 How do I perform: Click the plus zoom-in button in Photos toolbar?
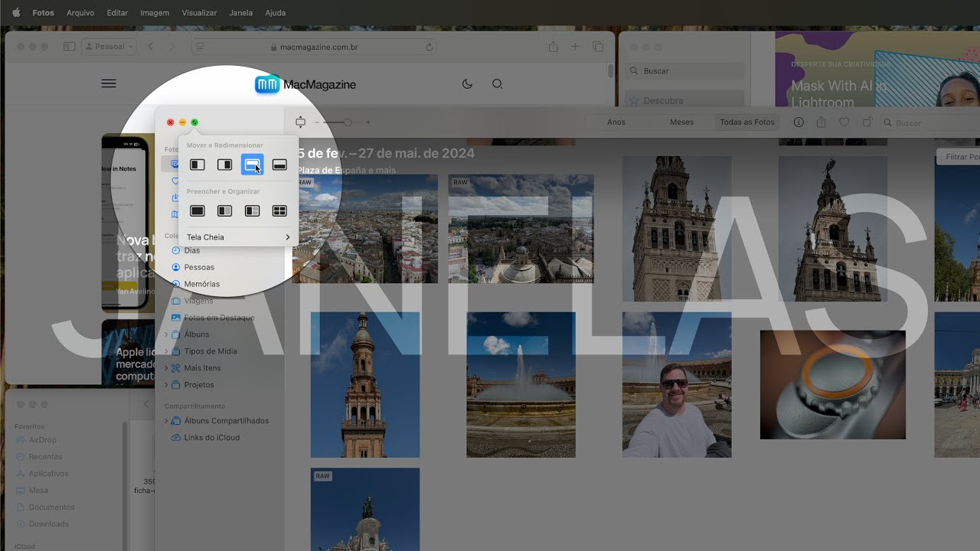point(368,122)
